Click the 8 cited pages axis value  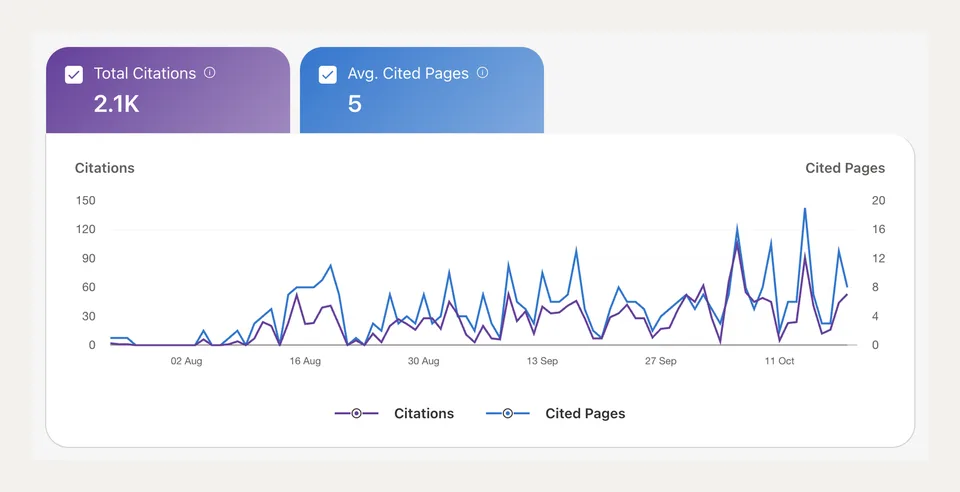(876, 287)
